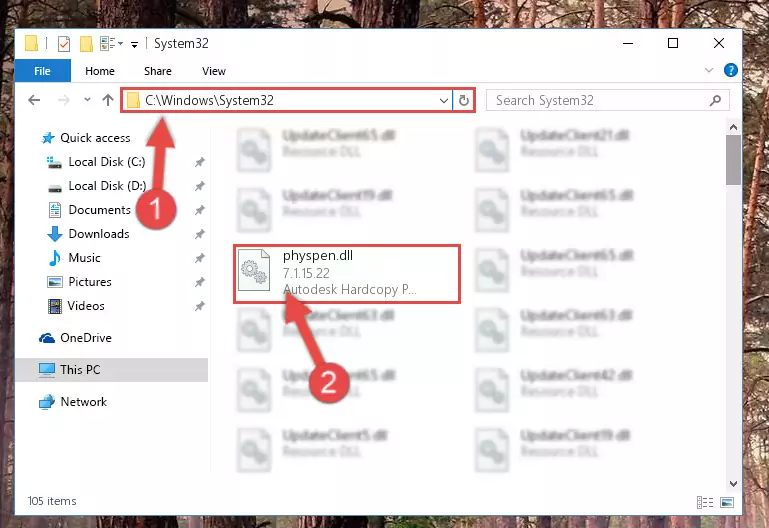
Task: Open Help via the blue question icon
Action: pos(730,70)
